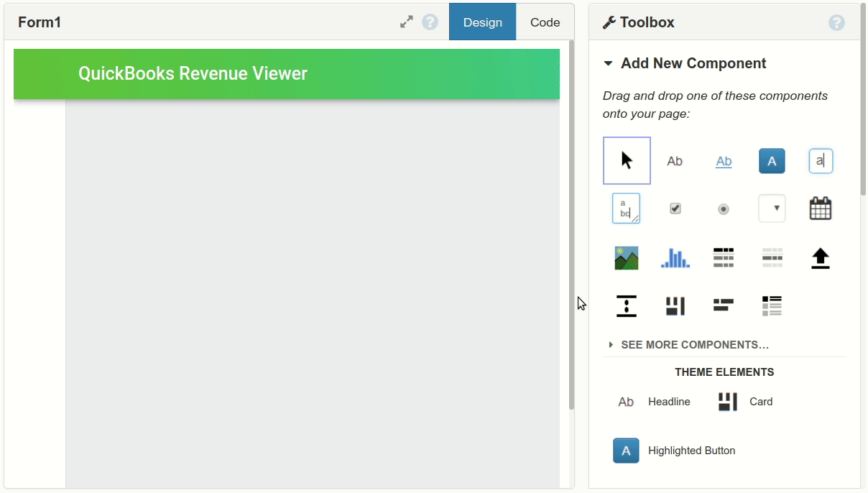Image resolution: width=868 pixels, height=493 pixels.
Task: Select the CheckBox component icon
Action: (675, 208)
